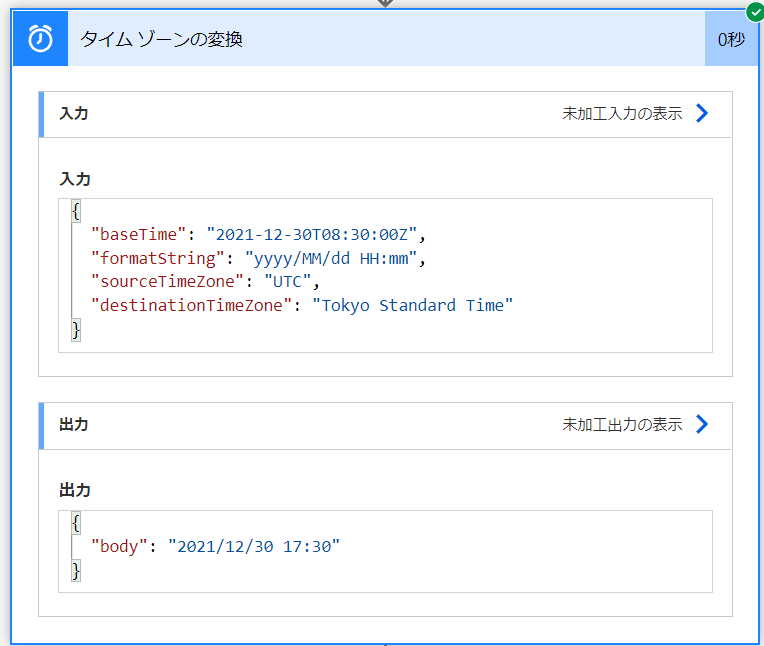Click the opening brace of output JSON
Screen dimensions: 764x646
[x=76, y=523]
